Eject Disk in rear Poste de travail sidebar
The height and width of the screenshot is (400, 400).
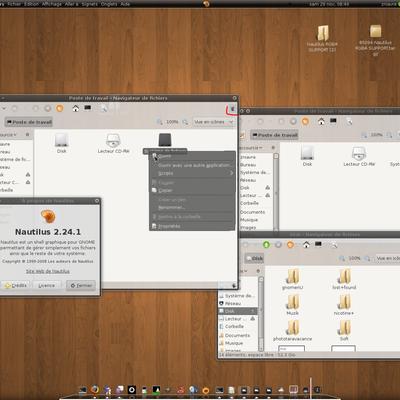pos(267,188)
